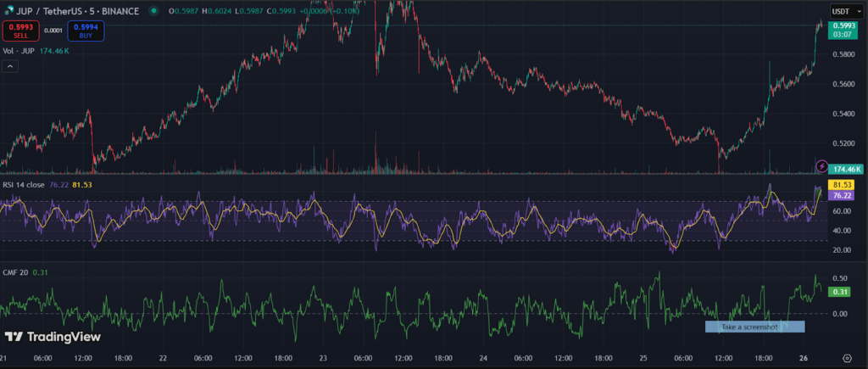
Task: Click the date 26 on time axis
Action: (x=808, y=358)
